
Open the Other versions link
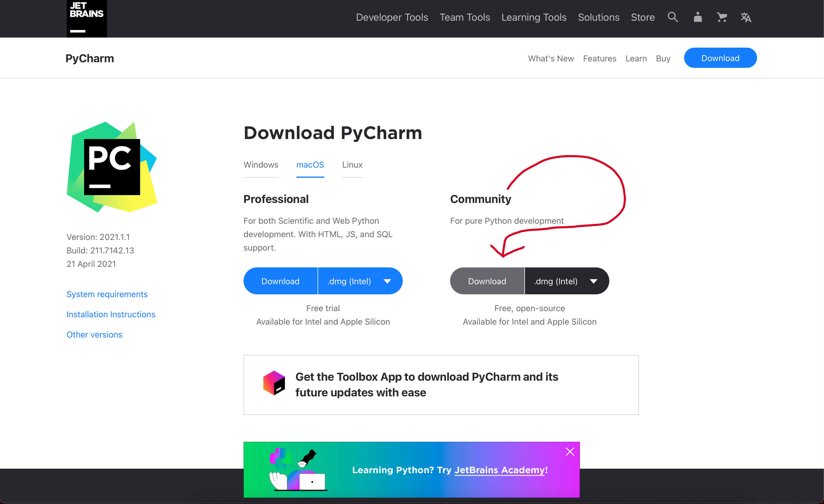(94, 334)
